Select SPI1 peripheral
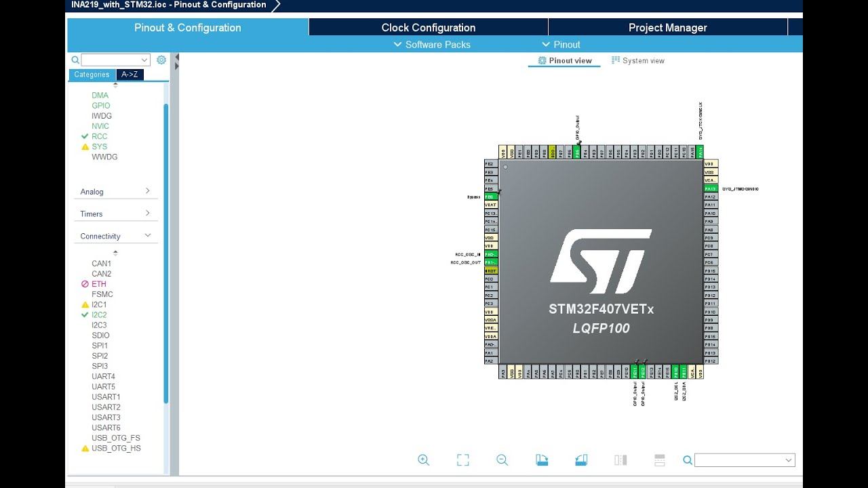This screenshot has width=868, height=488. click(x=100, y=346)
